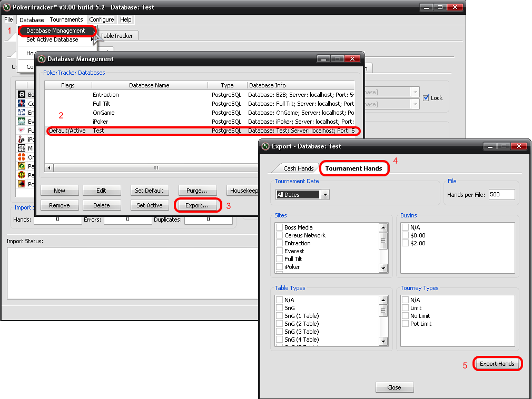Click the Database Management window title icon
The width and height of the screenshot is (532, 399).
pos(42,59)
